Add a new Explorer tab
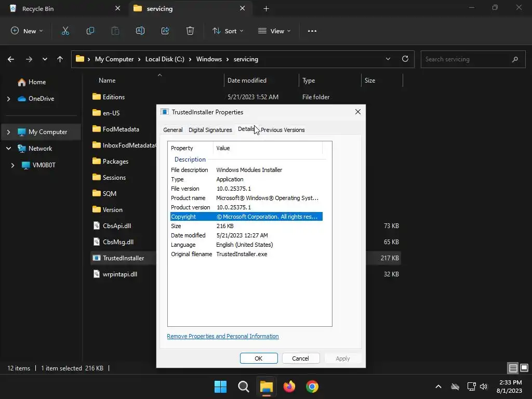The height and width of the screenshot is (399, 532). tap(267, 8)
